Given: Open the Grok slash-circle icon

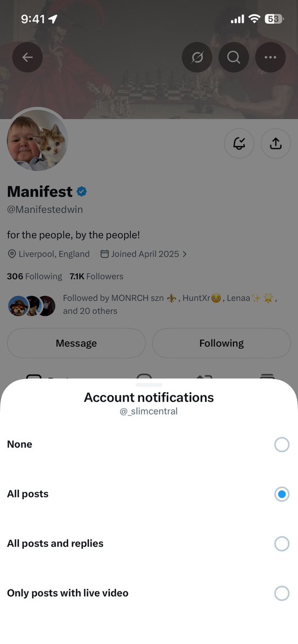Looking at the screenshot, I should 197,57.
